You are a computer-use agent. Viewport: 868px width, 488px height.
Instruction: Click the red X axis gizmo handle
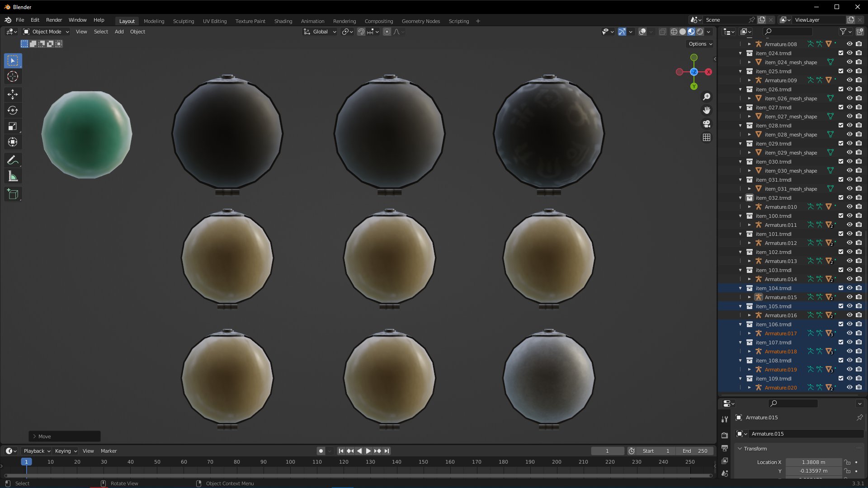tap(708, 72)
